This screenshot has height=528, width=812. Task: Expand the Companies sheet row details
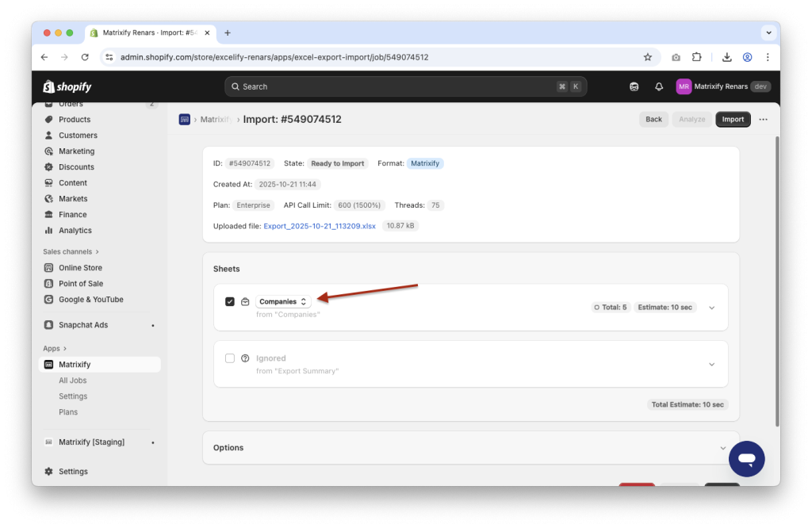pyautogui.click(x=711, y=306)
